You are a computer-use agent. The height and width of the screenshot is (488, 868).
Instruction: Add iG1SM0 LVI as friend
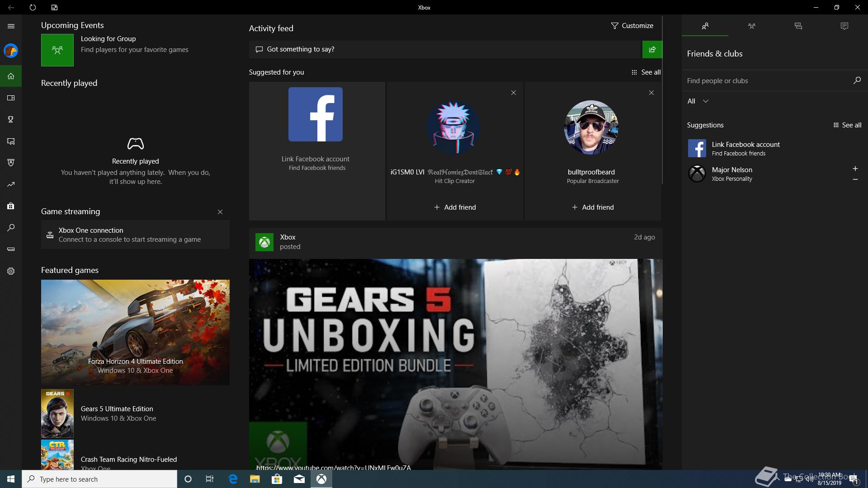455,207
